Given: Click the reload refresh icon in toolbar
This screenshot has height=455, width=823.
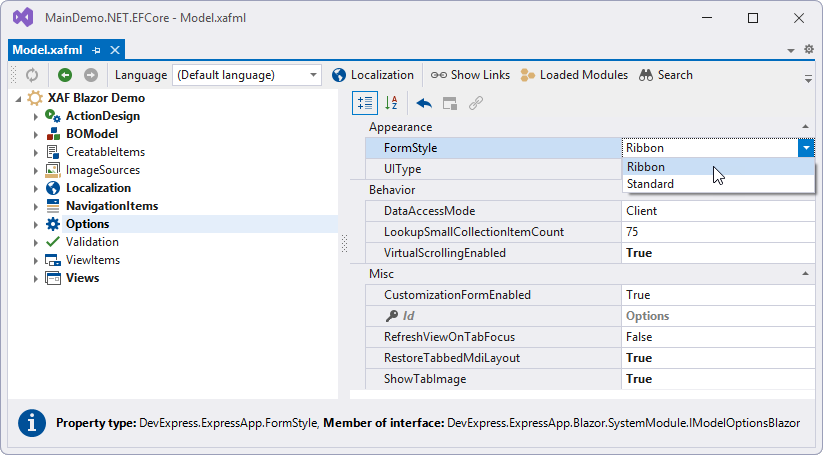Looking at the screenshot, I should pos(32,75).
